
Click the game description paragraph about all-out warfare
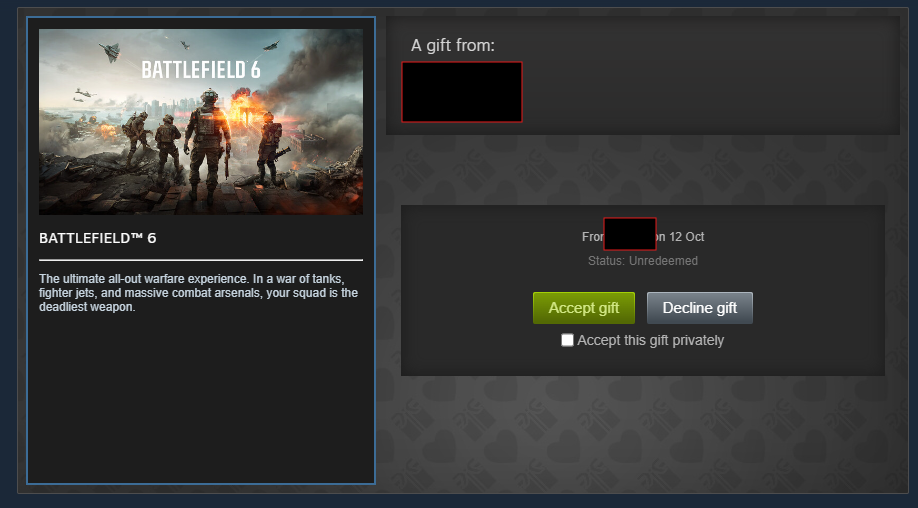[198, 293]
